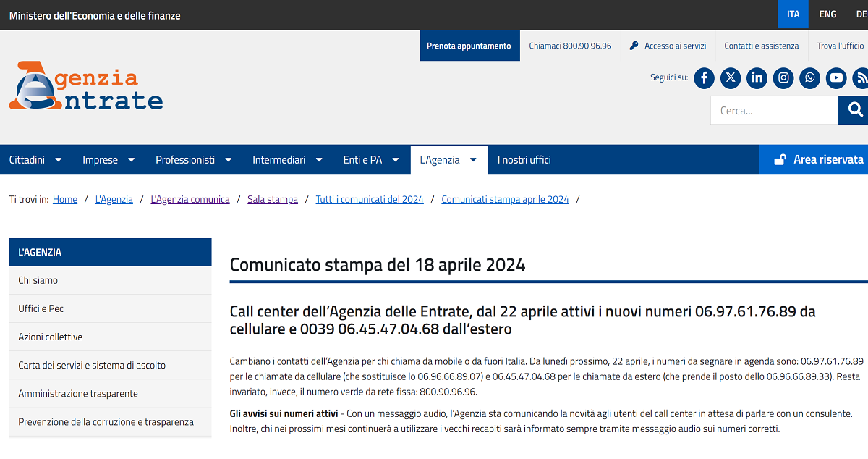Click the key icon next to Accesso ai servizi
868x459 pixels.
point(632,45)
